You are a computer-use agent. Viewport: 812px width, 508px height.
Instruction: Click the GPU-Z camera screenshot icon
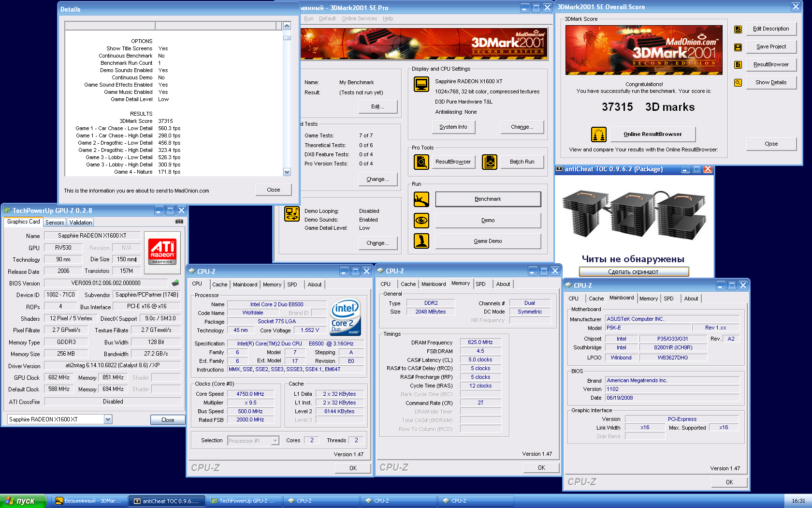point(179,221)
